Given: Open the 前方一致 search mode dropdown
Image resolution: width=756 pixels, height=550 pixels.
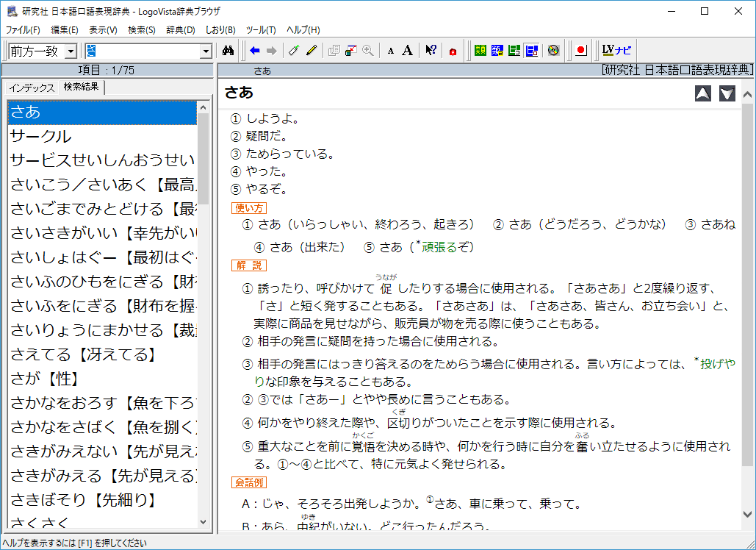Looking at the screenshot, I should tap(71, 51).
